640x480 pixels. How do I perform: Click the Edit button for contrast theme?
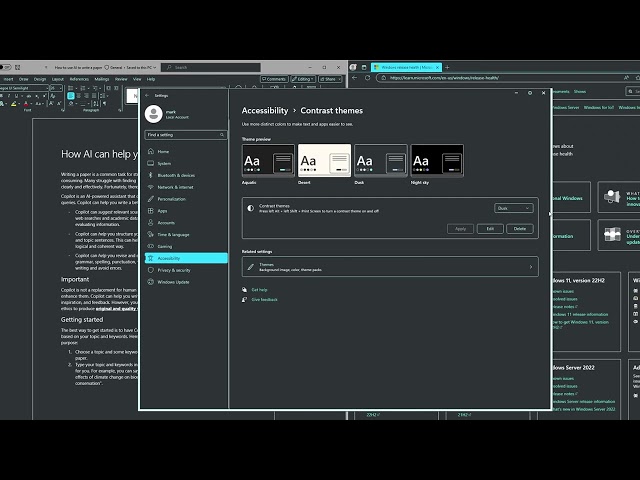490,229
